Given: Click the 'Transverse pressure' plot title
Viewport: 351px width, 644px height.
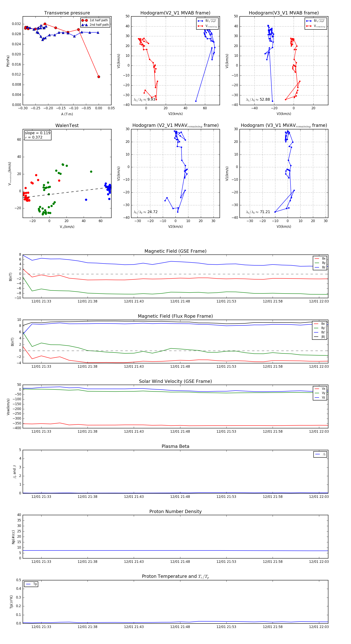Looking at the screenshot, I should (67, 13).
